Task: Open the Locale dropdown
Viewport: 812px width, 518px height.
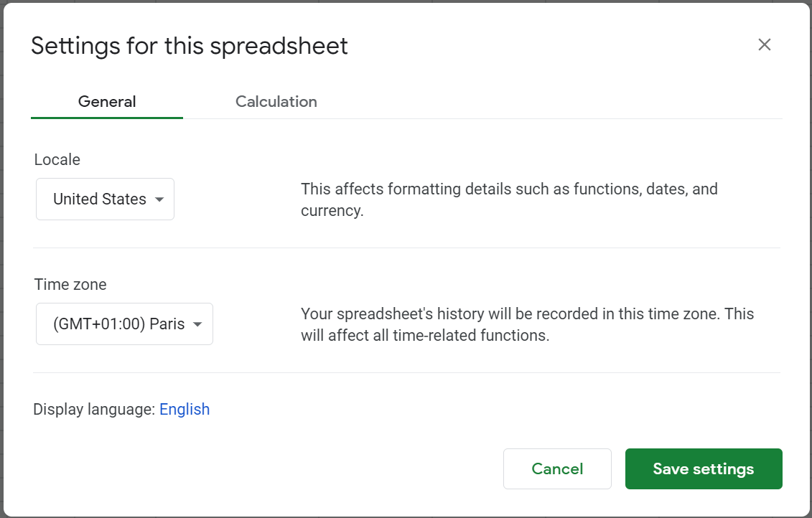Action: 105,199
